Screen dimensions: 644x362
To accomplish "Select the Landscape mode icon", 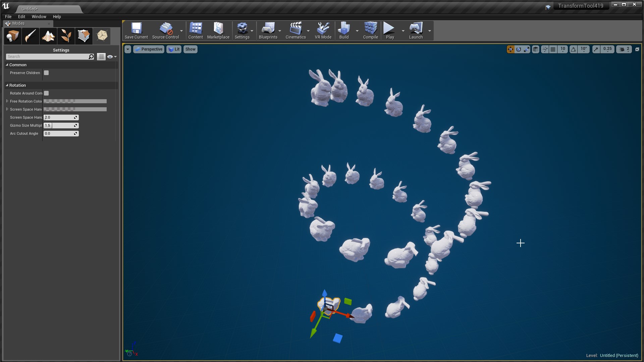I will (x=48, y=36).
